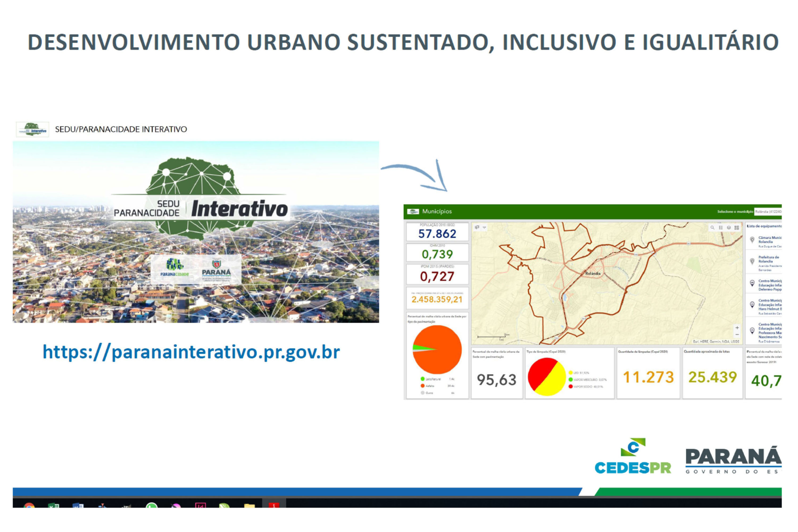Open the paranainterativo.pr.gov.br link

coord(191,352)
